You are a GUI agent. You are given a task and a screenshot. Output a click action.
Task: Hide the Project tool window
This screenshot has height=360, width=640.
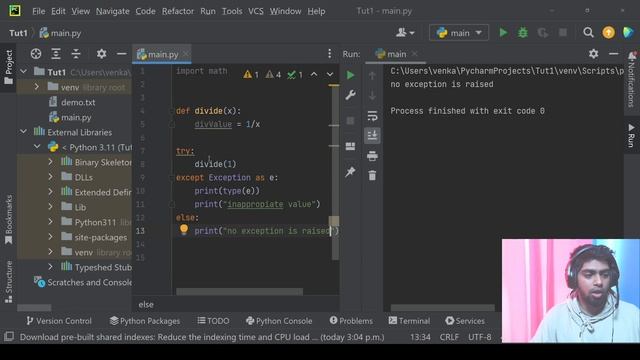[121, 53]
